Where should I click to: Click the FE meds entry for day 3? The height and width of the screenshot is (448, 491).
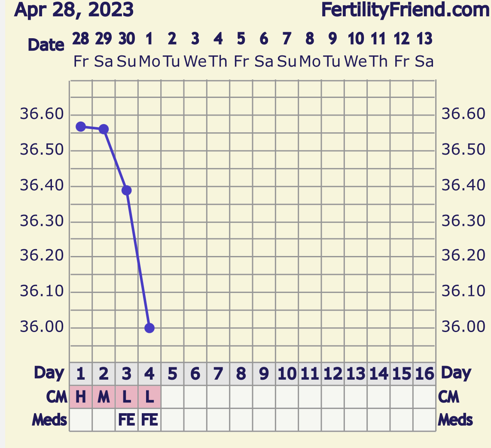[126, 420]
